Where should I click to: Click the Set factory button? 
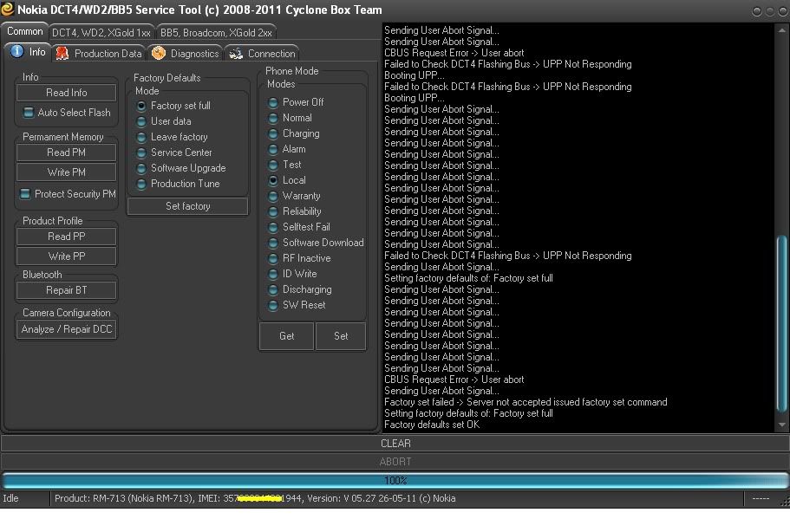click(187, 206)
